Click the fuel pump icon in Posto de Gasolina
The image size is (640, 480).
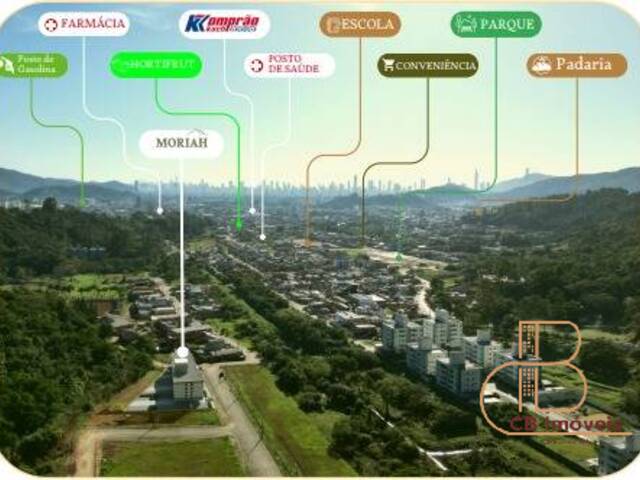click(x=7, y=65)
